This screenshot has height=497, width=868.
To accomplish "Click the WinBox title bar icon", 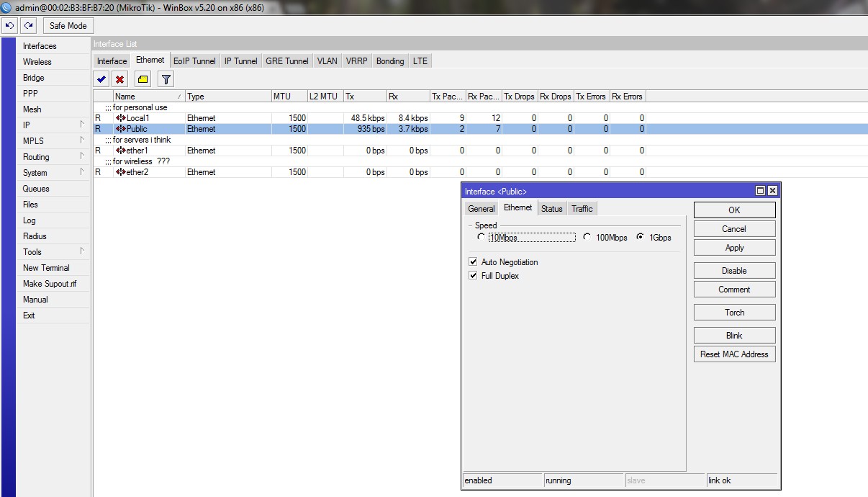I will pyautogui.click(x=6, y=6).
